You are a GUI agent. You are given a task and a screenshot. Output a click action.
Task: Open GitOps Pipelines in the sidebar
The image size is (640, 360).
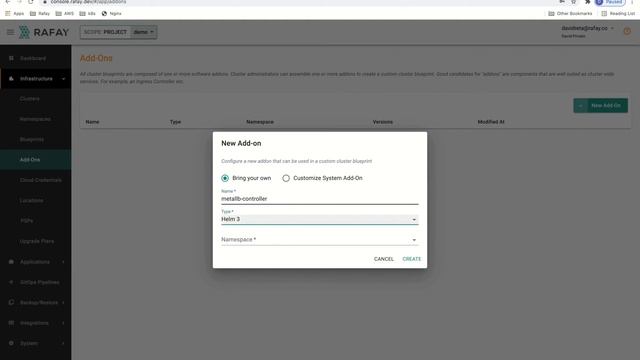tap(40, 282)
